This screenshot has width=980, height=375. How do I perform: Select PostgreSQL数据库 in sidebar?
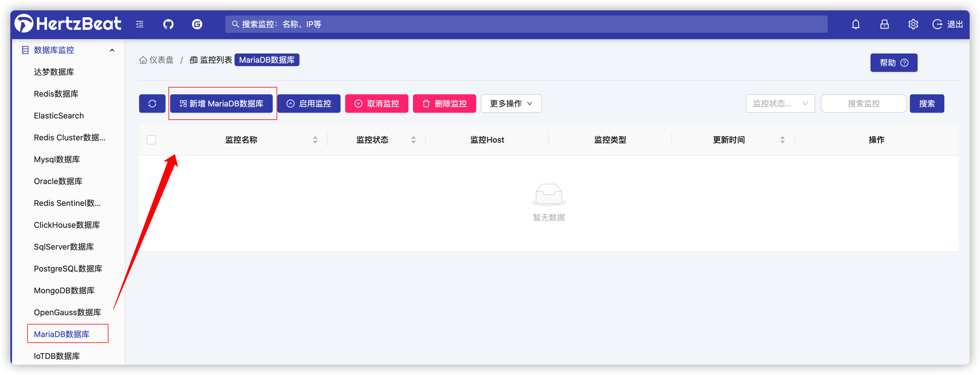coord(68,268)
